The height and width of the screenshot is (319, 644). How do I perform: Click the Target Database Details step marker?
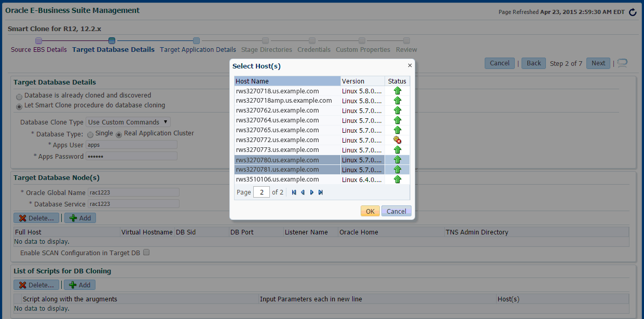coord(112,40)
